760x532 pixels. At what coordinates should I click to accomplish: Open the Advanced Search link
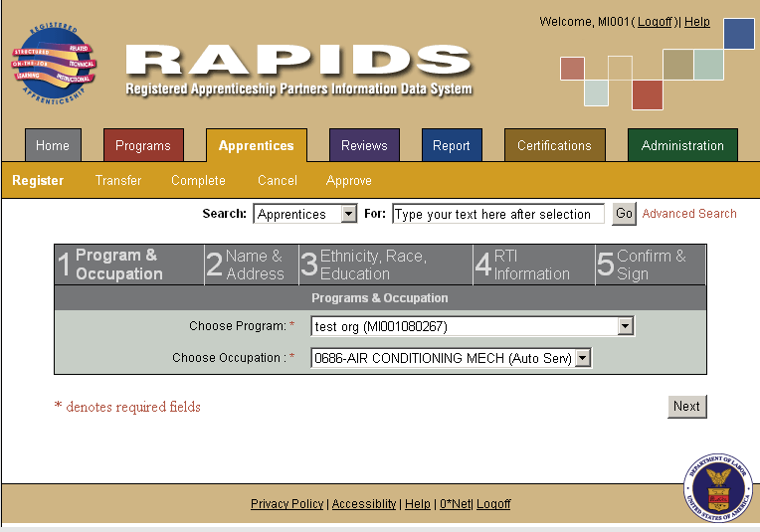pos(689,214)
